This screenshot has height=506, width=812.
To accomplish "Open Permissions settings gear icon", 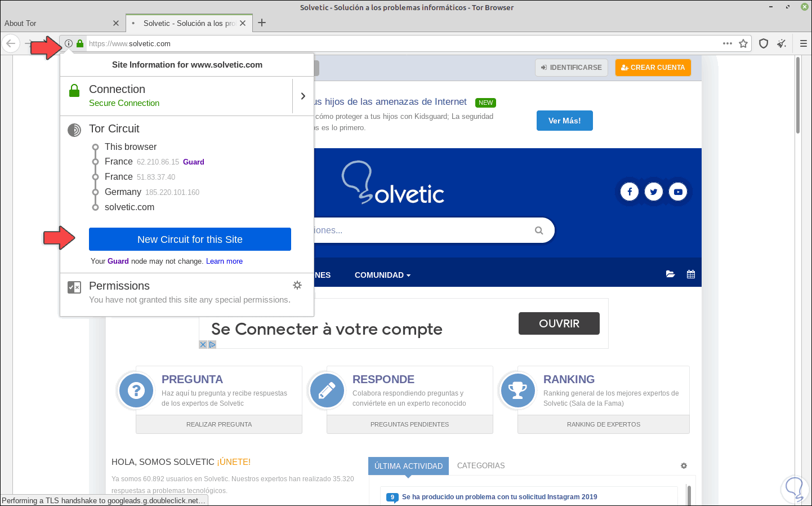I will 297,285.
